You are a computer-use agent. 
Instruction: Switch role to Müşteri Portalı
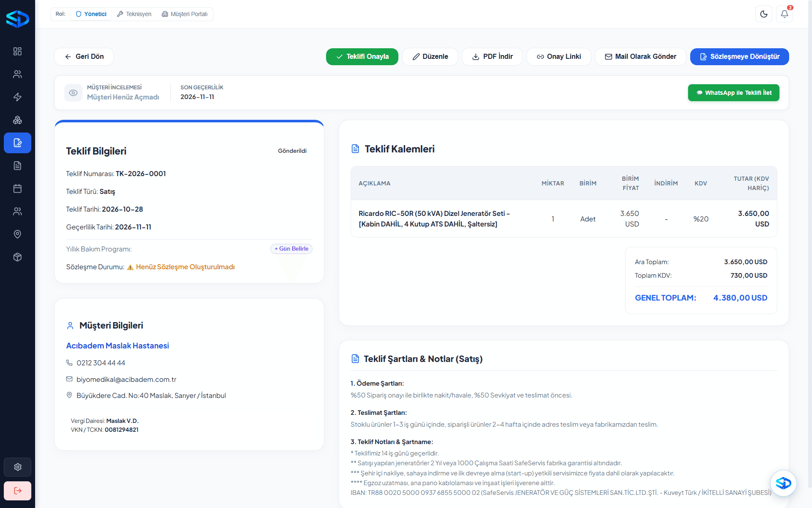click(x=185, y=14)
